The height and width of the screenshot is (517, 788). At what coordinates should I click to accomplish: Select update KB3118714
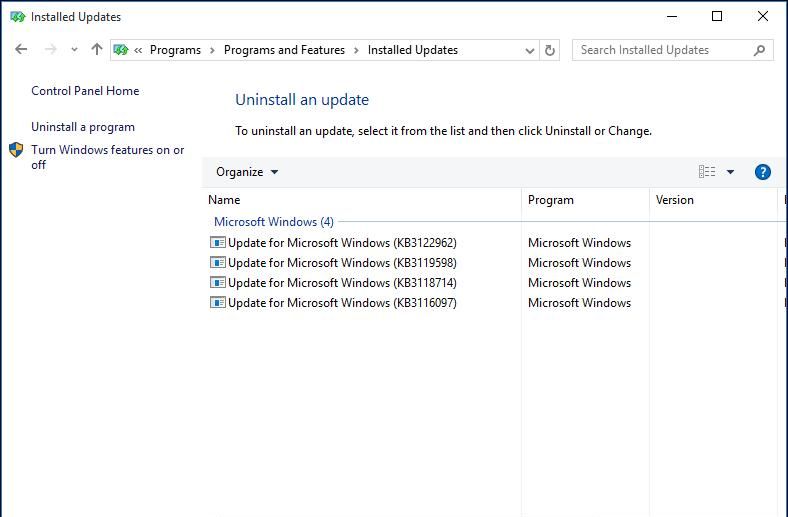(x=342, y=283)
